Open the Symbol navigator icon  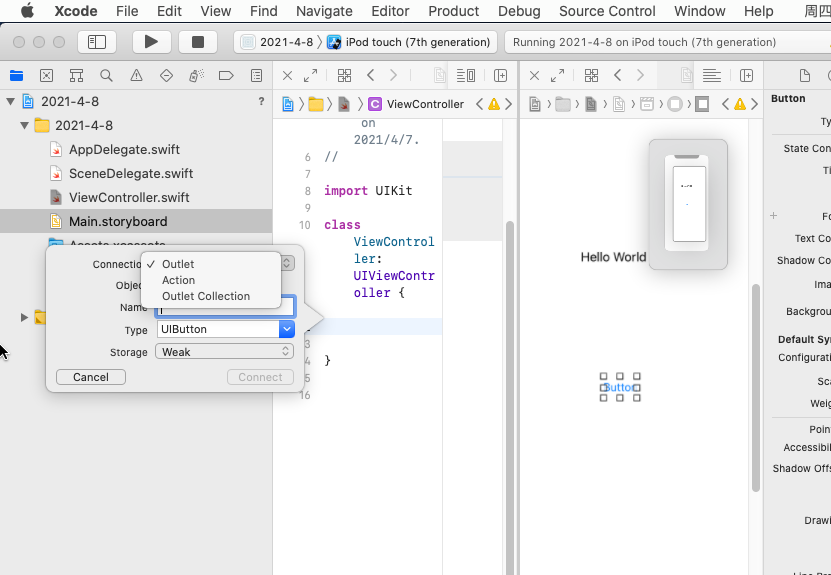(76, 76)
